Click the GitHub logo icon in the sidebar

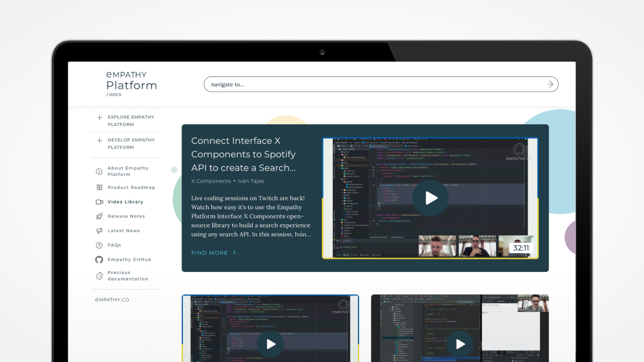tap(99, 260)
